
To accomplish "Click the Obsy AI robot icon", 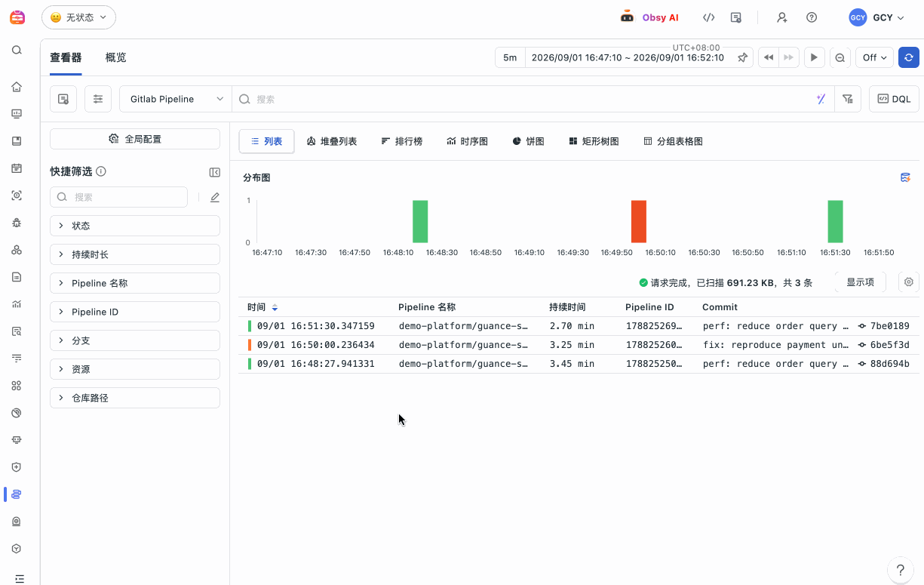I will tap(627, 17).
